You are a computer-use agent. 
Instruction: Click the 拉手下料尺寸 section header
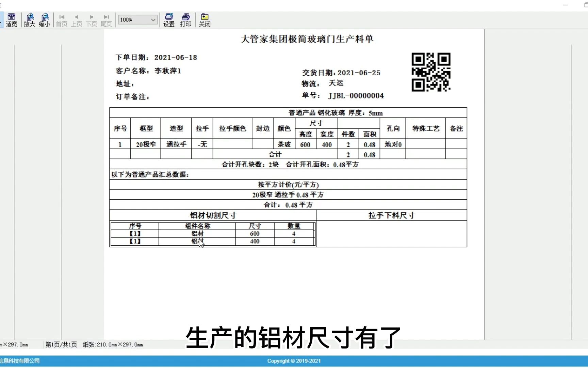coord(392,215)
